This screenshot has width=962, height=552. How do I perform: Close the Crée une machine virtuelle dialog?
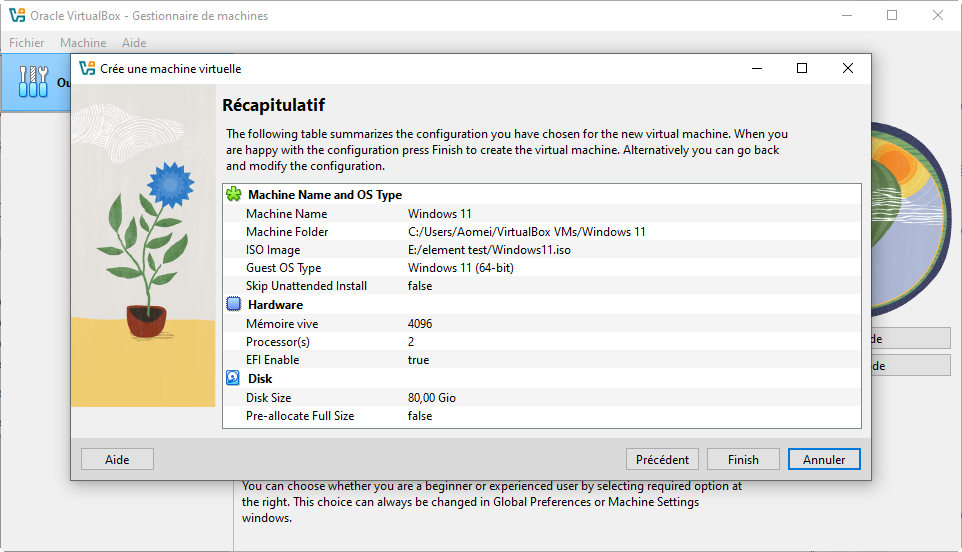click(x=847, y=69)
